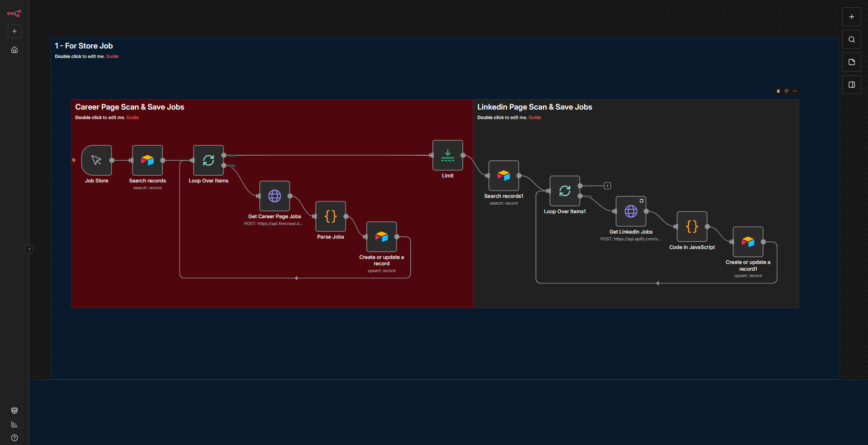This screenshot has width=868, height=445.
Task: Click the Code in JavaScript node
Action: 691,227
